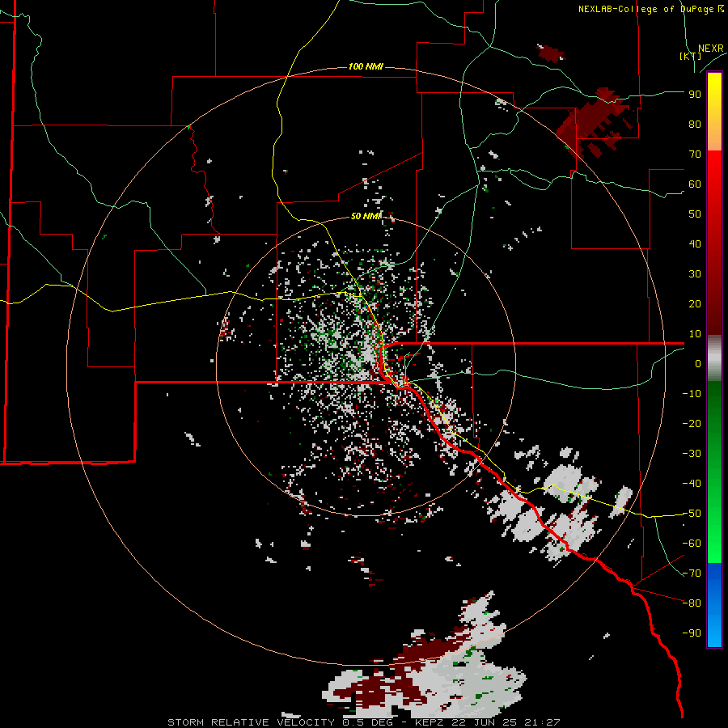Click the '100 NMI' range ring label

tap(366, 67)
